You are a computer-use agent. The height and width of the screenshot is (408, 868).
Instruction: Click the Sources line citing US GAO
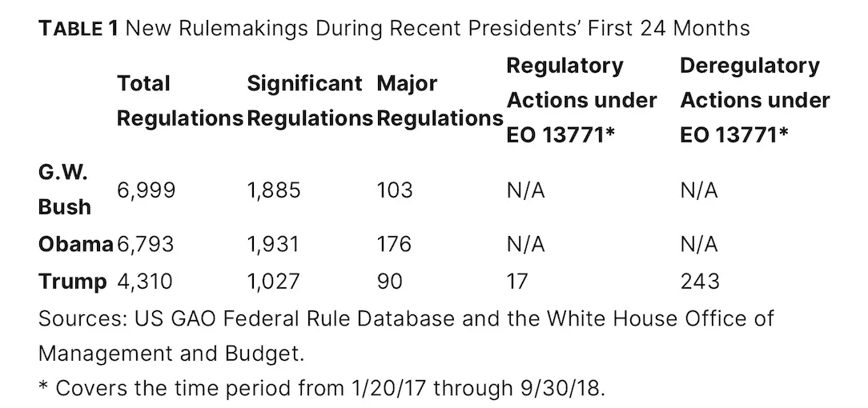pyautogui.click(x=406, y=318)
